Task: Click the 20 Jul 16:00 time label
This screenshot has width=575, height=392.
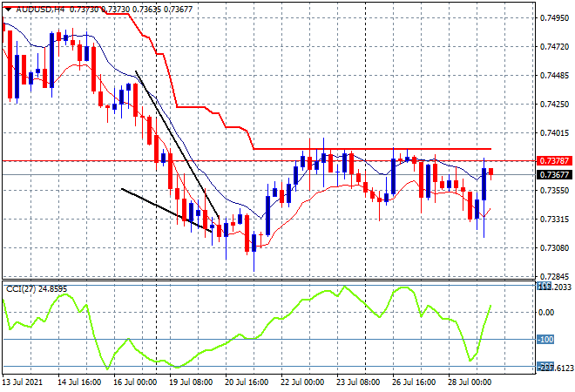Action: tap(247, 382)
